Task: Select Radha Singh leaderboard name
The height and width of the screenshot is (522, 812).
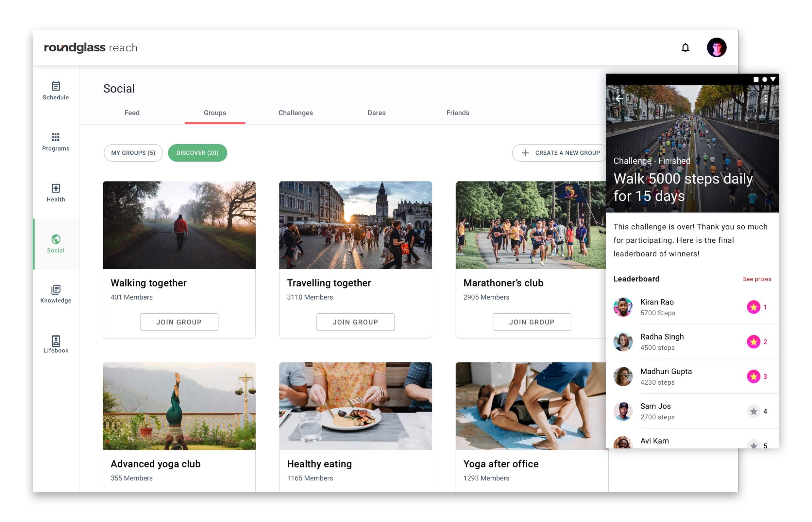Action: [662, 337]
